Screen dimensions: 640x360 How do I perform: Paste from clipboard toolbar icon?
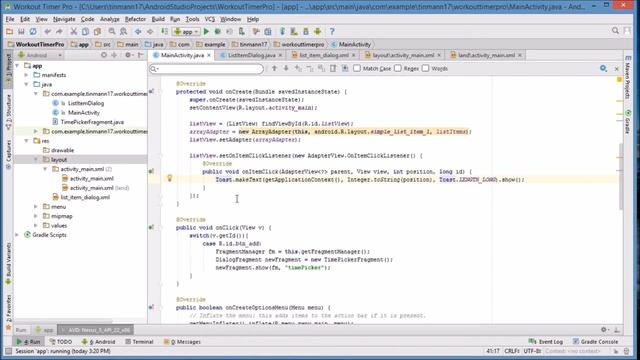[97, 31]
